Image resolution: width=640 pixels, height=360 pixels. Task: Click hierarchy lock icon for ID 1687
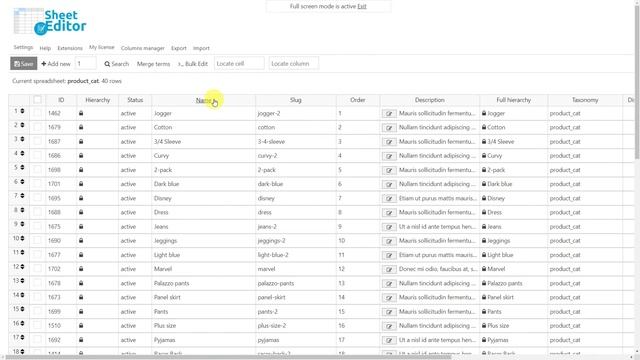[x=81, y=141]
